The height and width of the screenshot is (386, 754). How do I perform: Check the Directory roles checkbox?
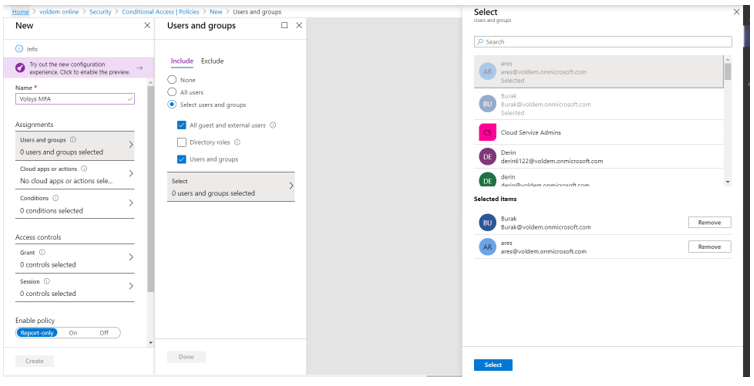181,142
